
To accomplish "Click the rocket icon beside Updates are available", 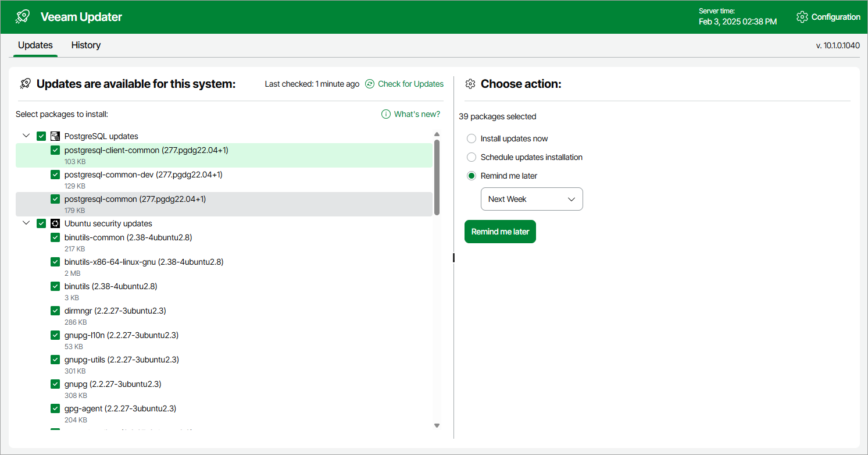I will pyautogui.click(x=25, y=84).
